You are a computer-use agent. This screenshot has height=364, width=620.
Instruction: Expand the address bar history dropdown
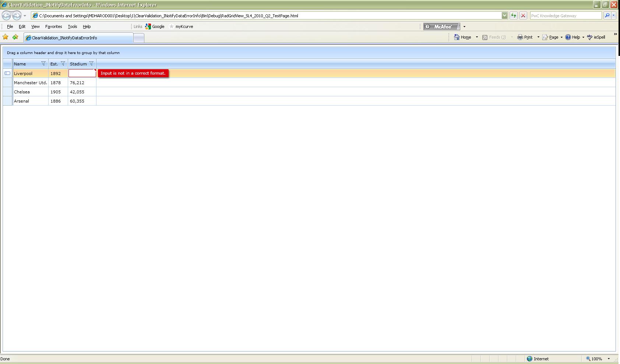pyautogui.click(x=504, y=15)
